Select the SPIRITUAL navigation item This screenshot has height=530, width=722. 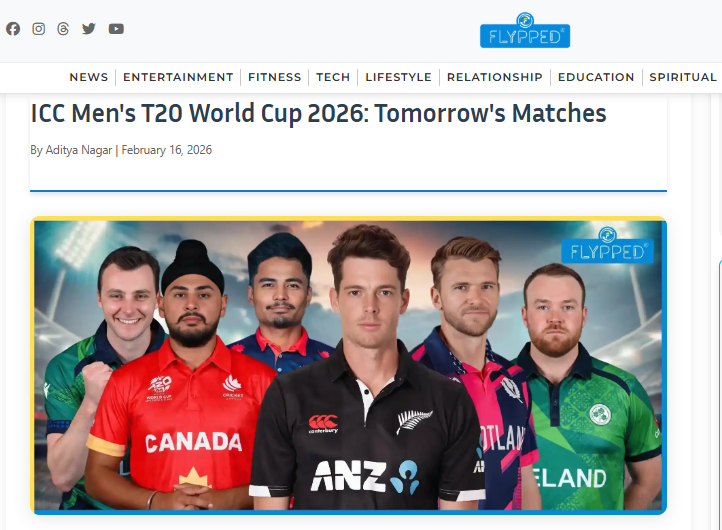pyautogui.click(x=683, y=77)
